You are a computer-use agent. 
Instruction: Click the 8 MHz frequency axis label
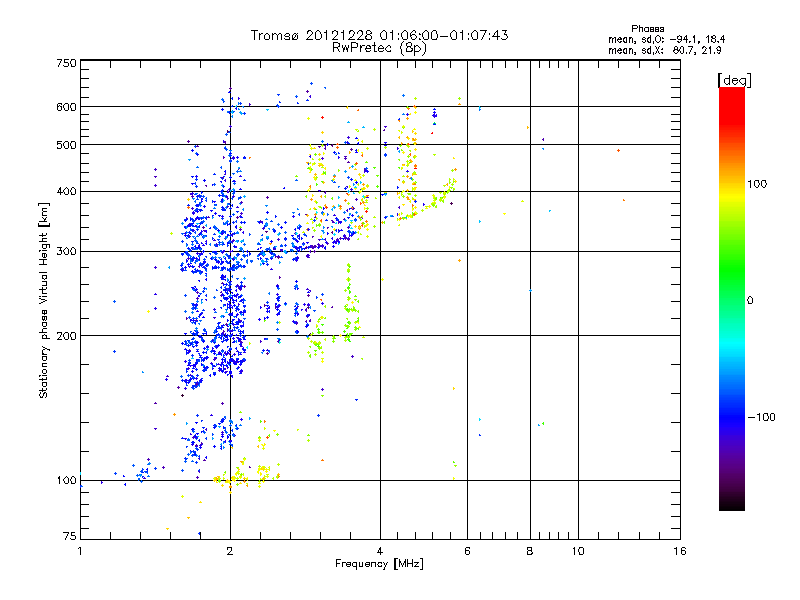point(530,551)
